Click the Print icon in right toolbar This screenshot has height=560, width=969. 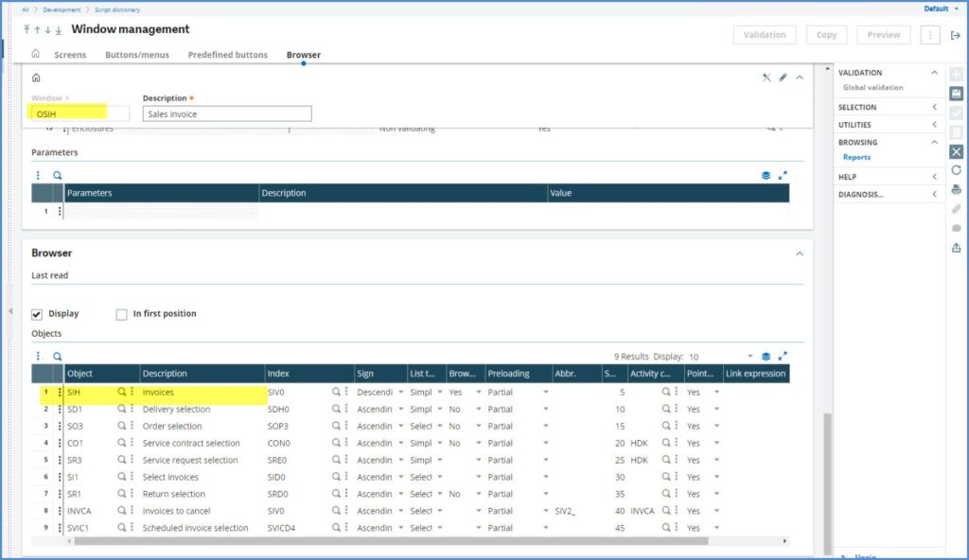pyautogui.click(x=956, y=189)
